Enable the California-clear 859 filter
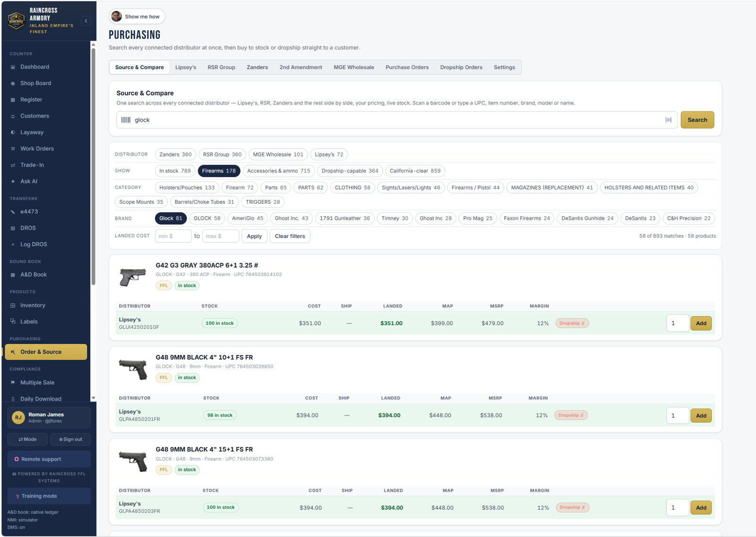The width and height of the screenshot is (756, 537). coord(415,171)
